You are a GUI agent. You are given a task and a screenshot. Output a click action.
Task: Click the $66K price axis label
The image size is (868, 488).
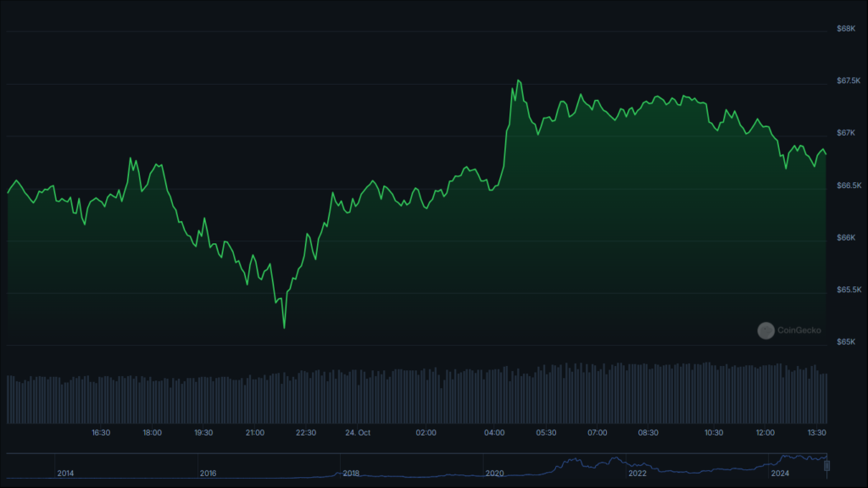(846, 237)
